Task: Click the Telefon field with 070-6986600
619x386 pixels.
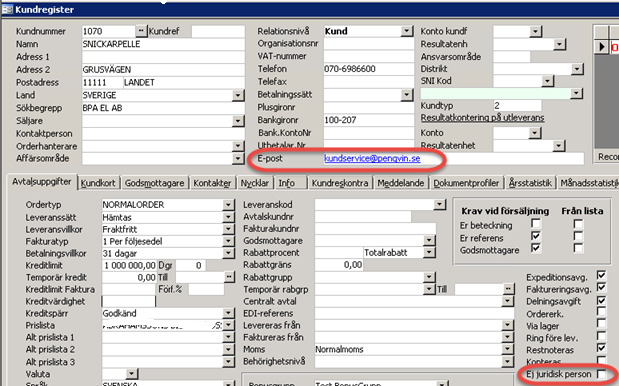Action: [x=369, y=69]
